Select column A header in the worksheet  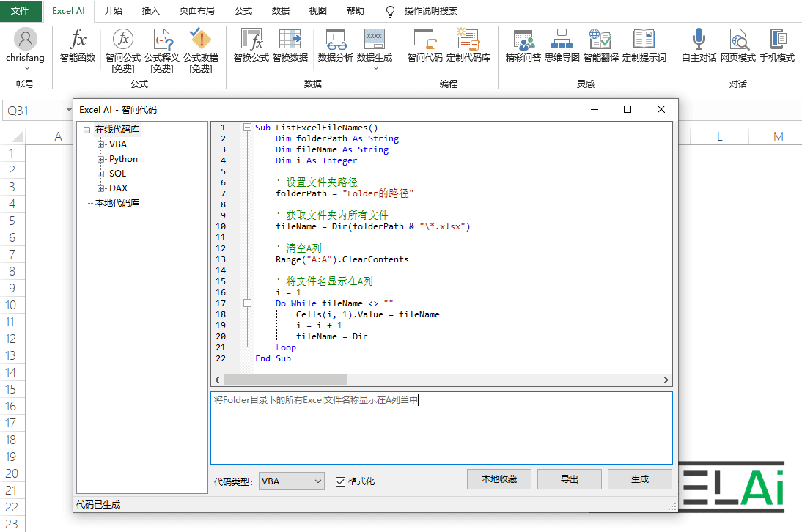point(59,136)
